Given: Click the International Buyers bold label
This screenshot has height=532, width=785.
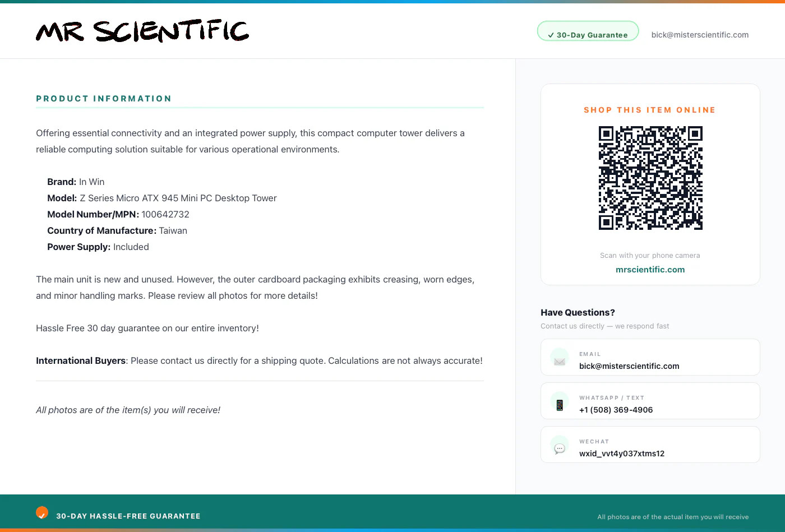Looking at the screenshot, I should click(81, 360).
